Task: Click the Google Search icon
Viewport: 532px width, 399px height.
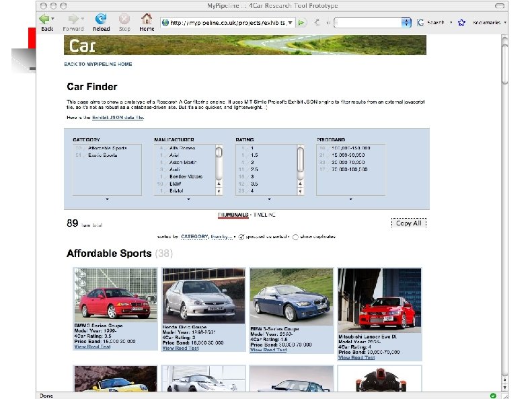Action: coord(421,22)
